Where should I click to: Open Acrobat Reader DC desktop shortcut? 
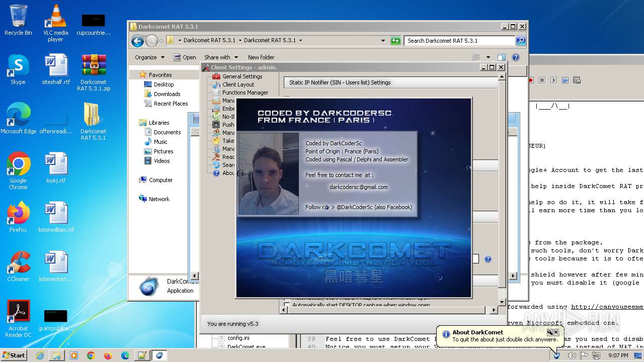(18, 319)
